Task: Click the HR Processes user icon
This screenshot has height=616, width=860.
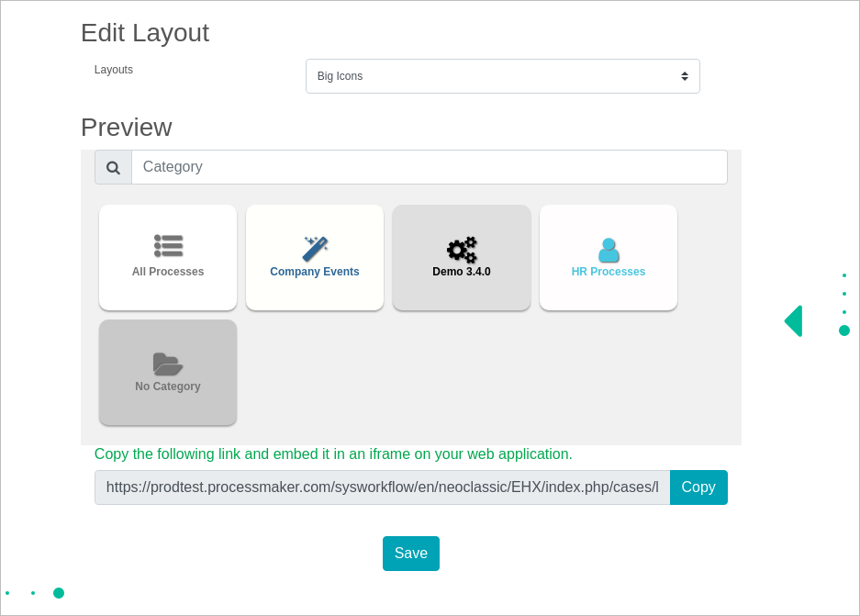Action: [609, 250]
